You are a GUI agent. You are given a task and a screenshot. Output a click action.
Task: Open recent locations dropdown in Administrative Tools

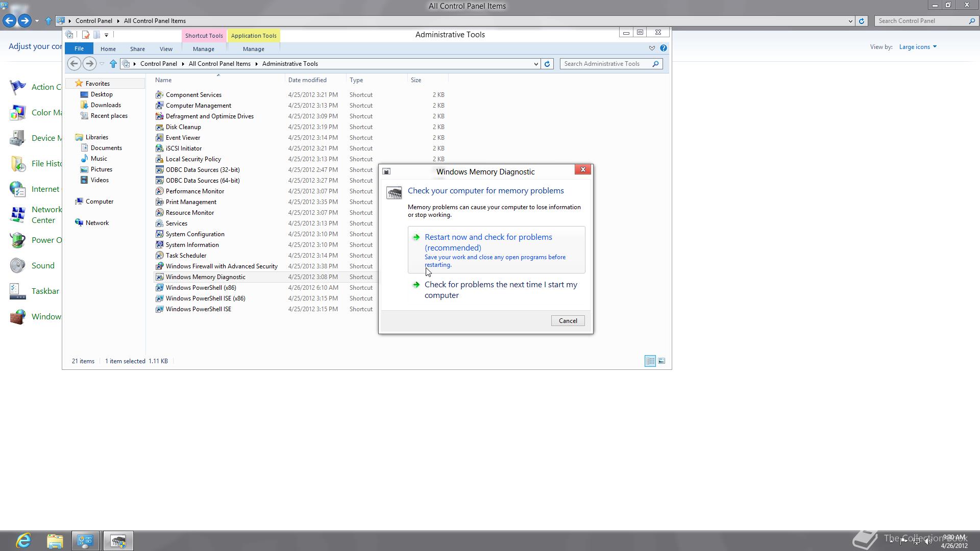click(x=102, y=64)
